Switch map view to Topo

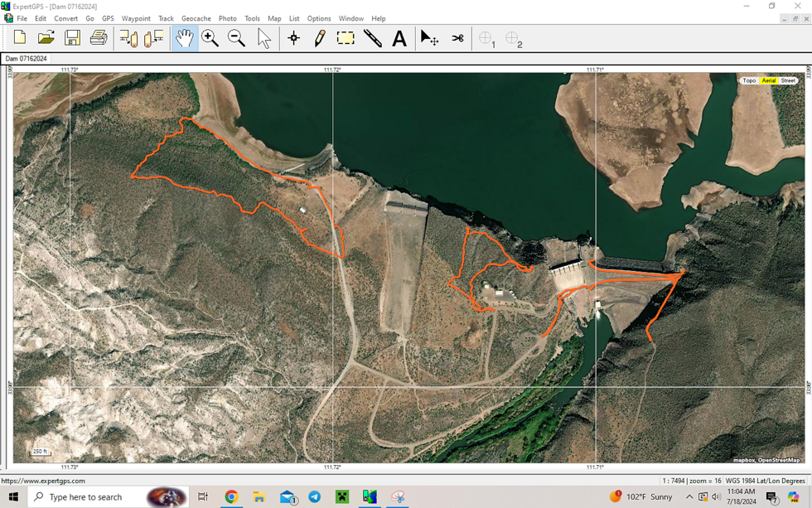tap(749, 80)
